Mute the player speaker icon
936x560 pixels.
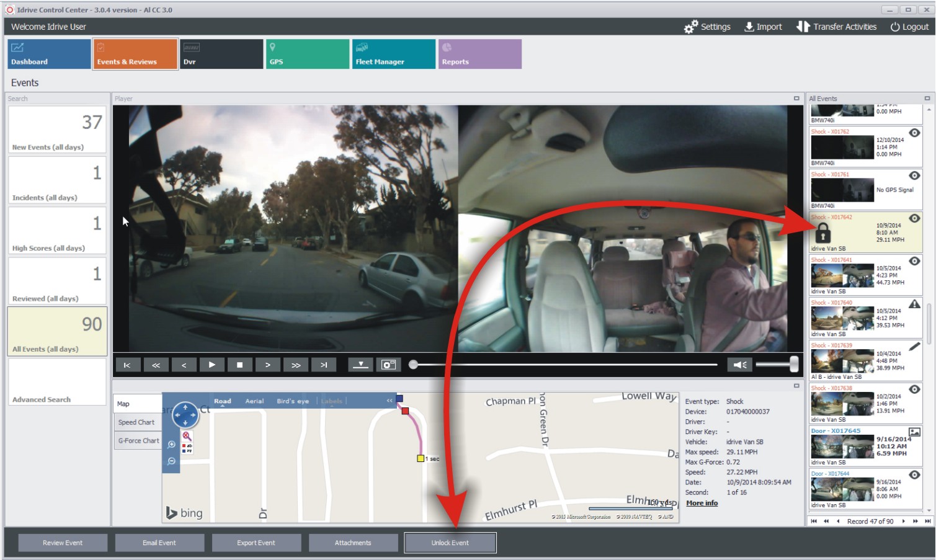pyautogui.click(x=740, y=365)
